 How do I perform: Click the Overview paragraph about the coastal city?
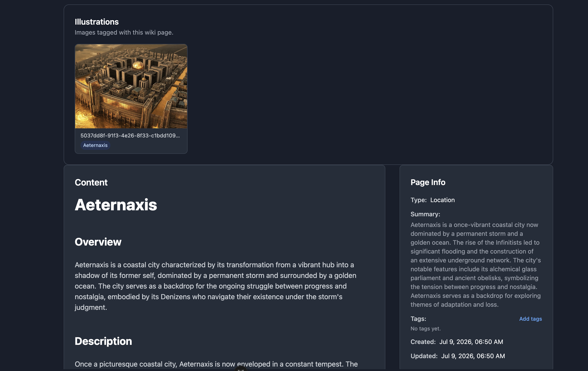pyautogui.click(x=216, y=286)
